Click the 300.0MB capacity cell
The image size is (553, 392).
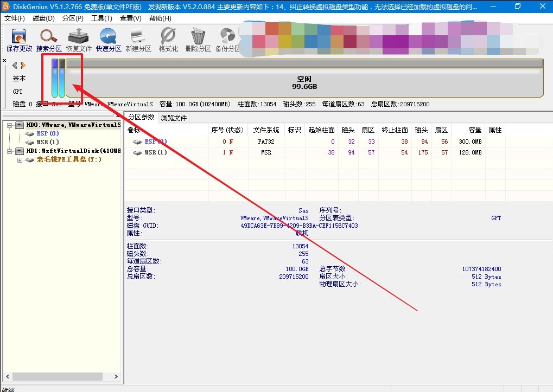tap(470, 142)
